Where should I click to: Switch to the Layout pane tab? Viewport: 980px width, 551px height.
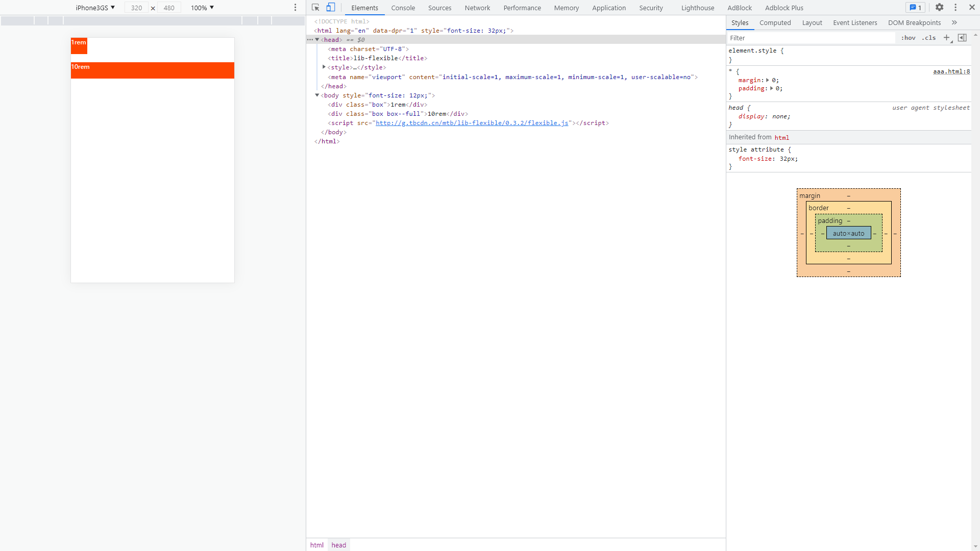(812, 23)
